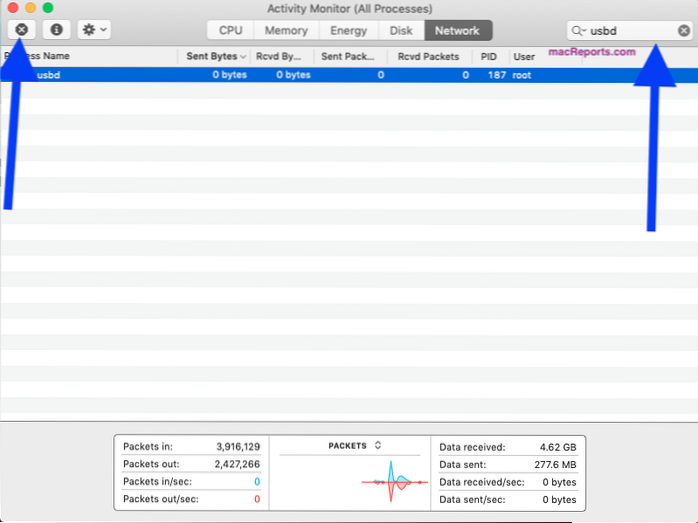
Task: Click the yellow minimize window button
Action: pyautogui.click(x=30, y=8)
